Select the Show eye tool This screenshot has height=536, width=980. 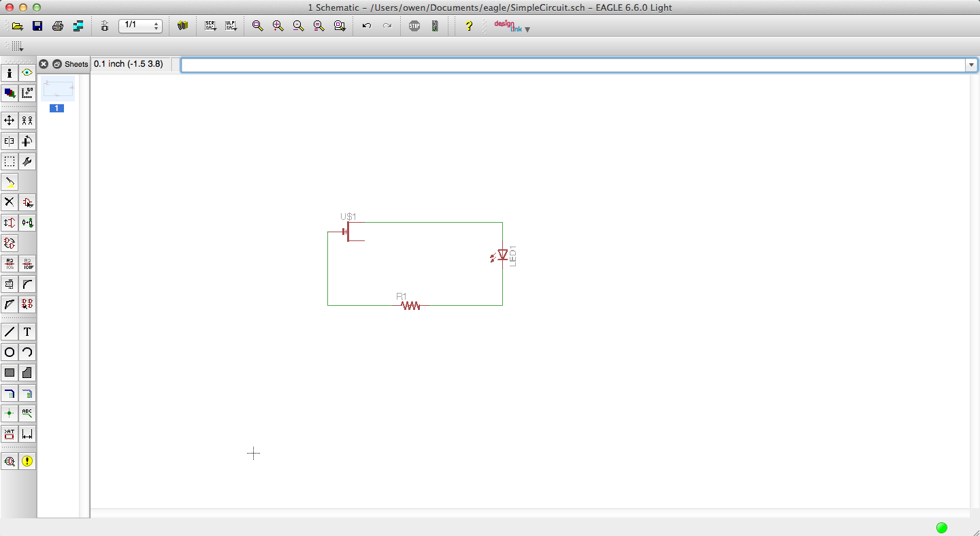click(27, 73)
